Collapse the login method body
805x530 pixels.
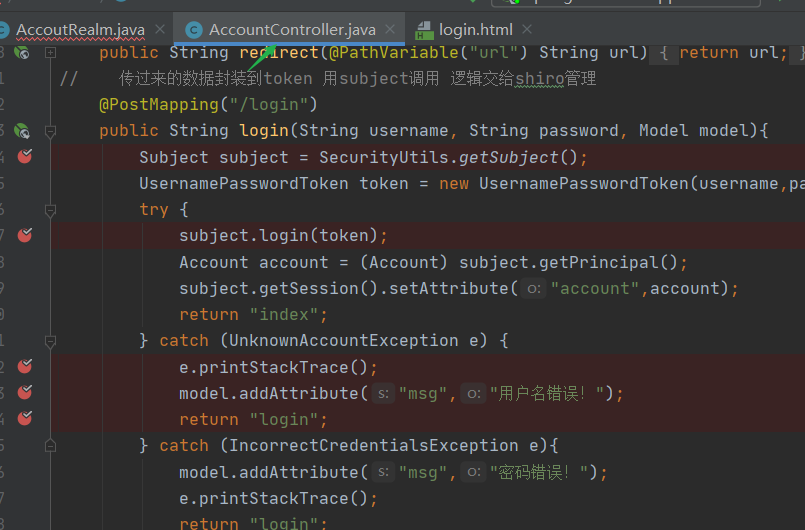[50, 131]
